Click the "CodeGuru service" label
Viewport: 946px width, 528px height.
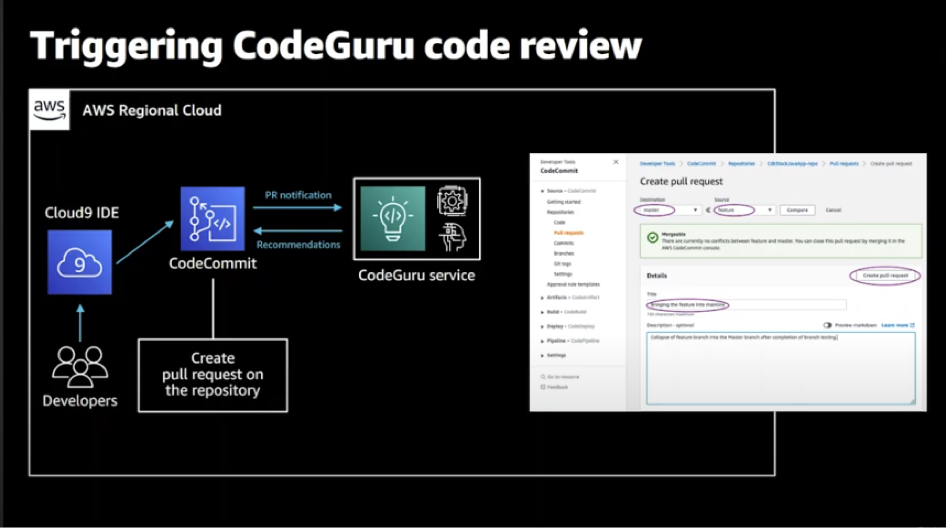click(416, 275)
